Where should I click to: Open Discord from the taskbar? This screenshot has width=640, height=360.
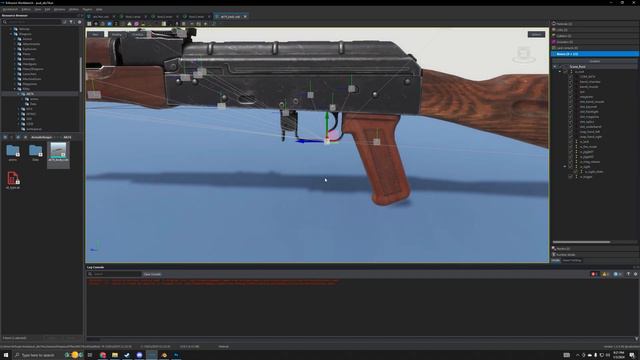[x=139, y=355]
